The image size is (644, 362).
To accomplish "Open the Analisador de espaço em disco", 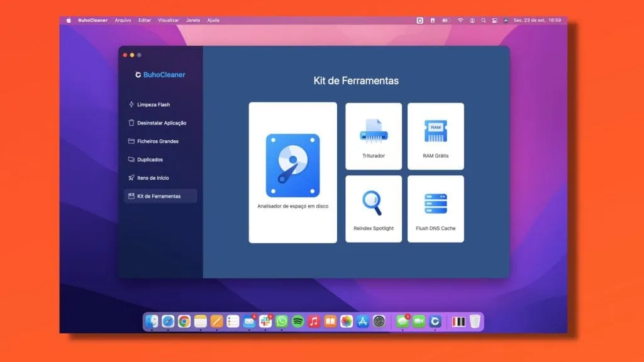I will point(292,170).
